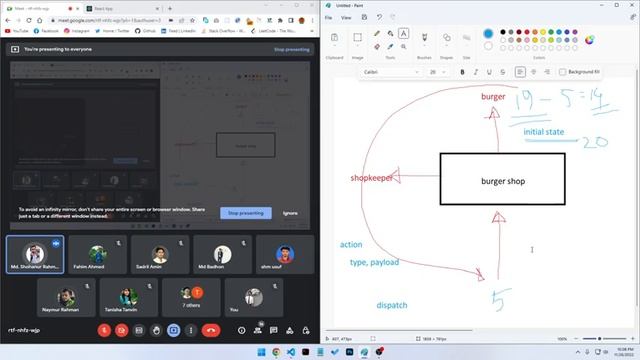
Task: Set text alignment to left in Paint
Action: point(520,72)
